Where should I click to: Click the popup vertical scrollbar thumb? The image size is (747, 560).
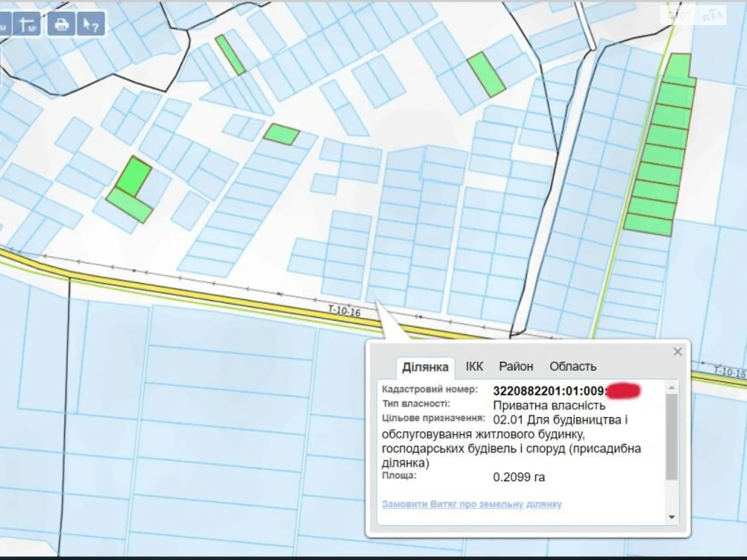671,437
